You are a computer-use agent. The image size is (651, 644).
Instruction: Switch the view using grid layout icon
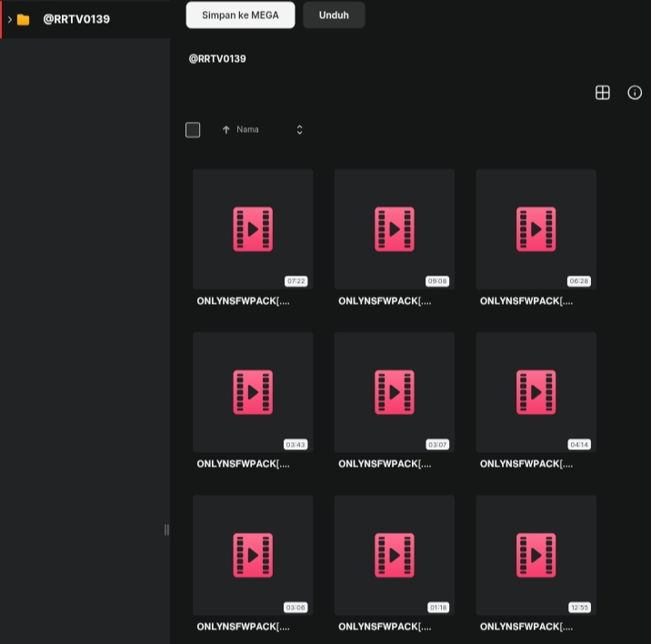603,92
